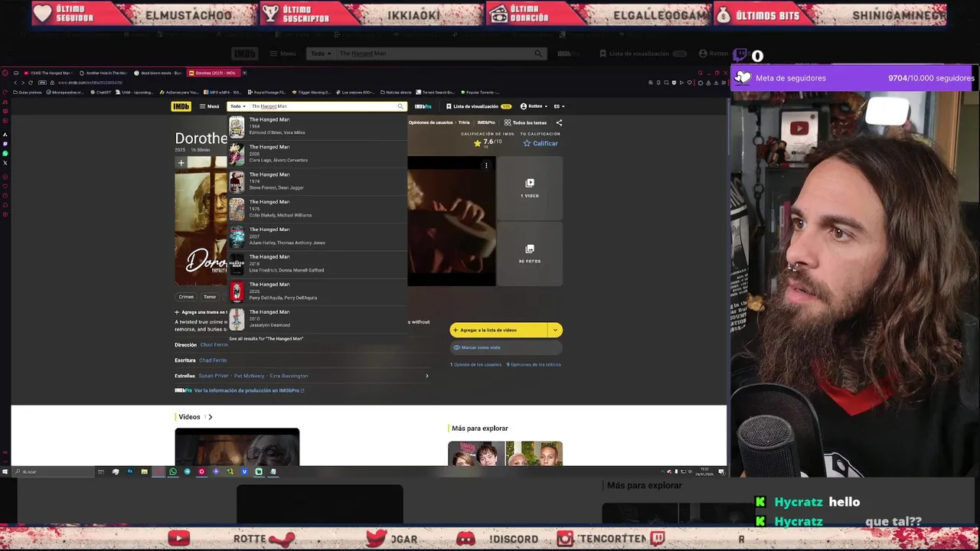
Task: Open 9 Opiniones de los críticos
Action: pyautogui.click(x=534, y=364)
